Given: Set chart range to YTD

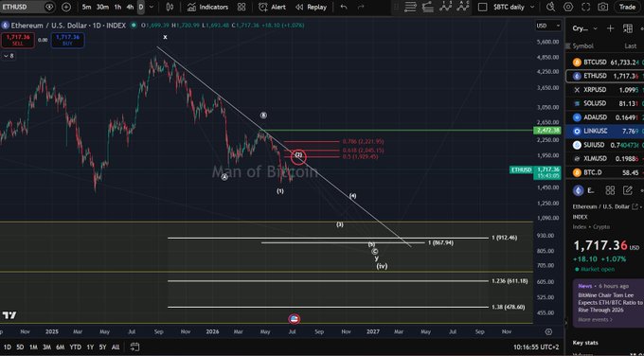Looking at the screenshot, I should tap(76, 347).
